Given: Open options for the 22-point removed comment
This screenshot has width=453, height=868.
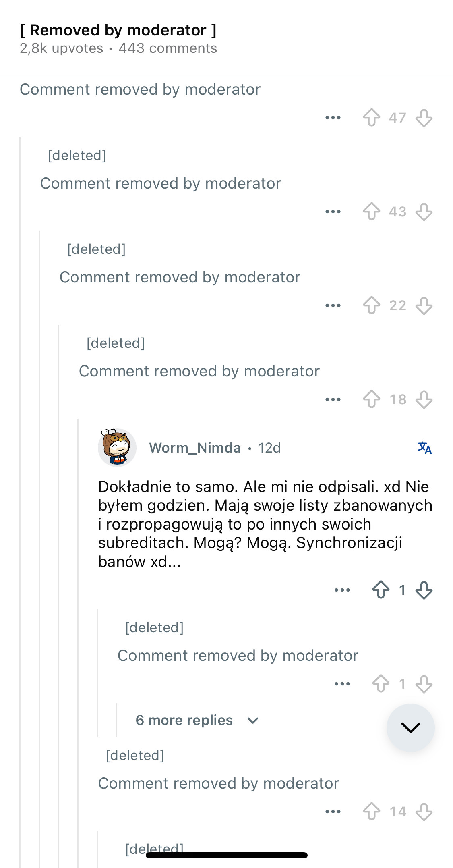Looking at the screenshot, I should point(333,305).
